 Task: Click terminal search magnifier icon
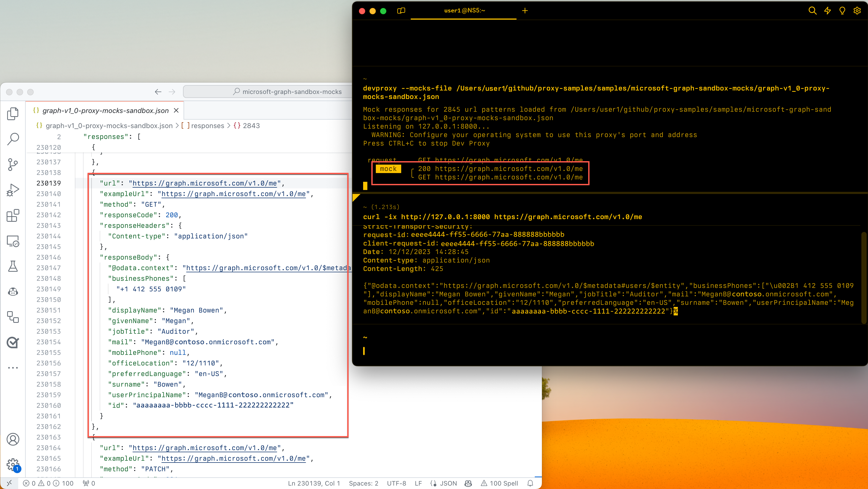tap(812, 11)
